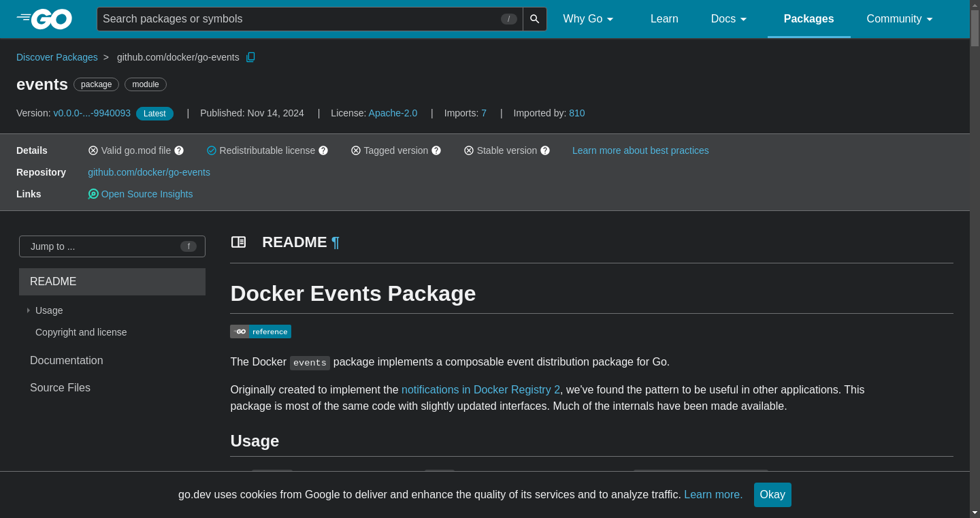Select README in the sidebar

click(112, 282)
